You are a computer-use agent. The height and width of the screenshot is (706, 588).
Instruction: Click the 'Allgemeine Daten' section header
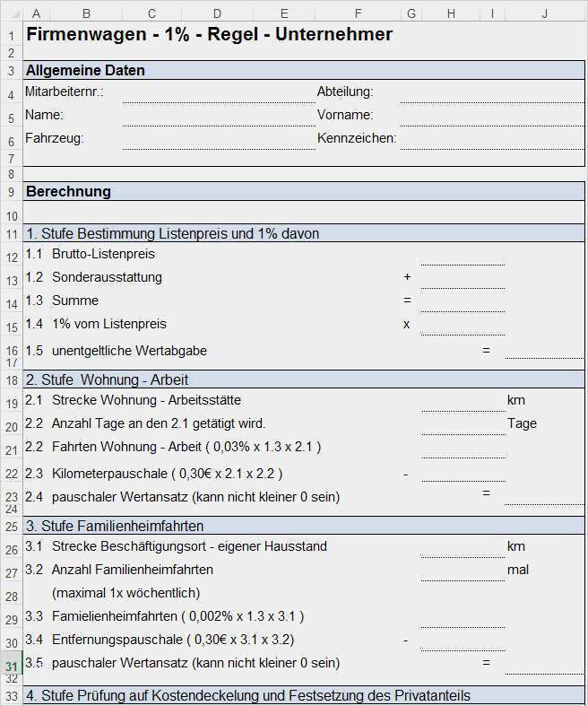(85, 71)
